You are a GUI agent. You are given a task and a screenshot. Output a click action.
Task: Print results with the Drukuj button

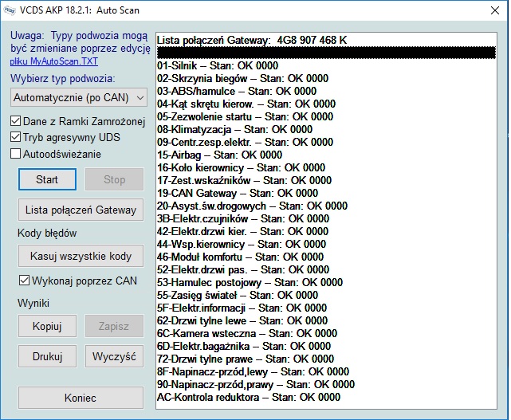coord(47,356)
